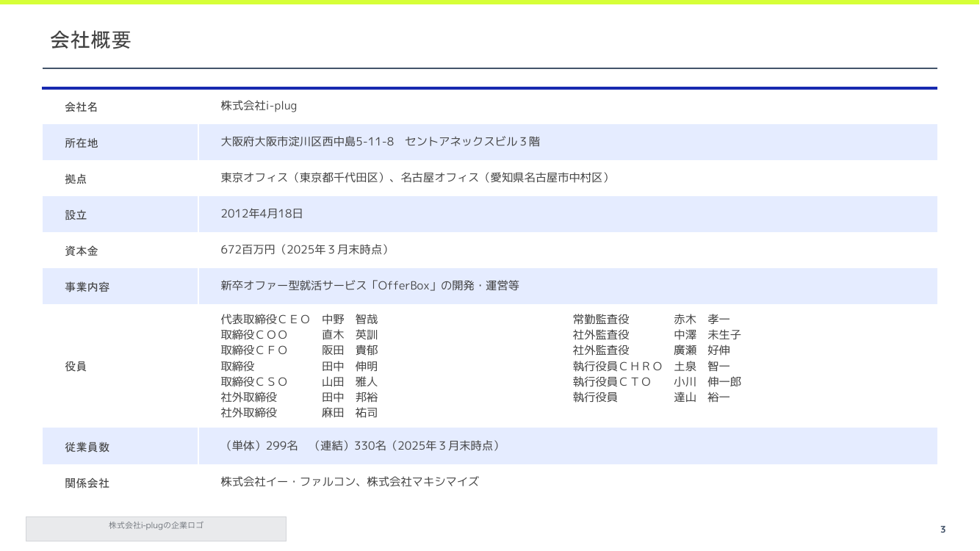
Task: Select the CTO name "小川 伸一郎"
Action: (x=707, y=382)
